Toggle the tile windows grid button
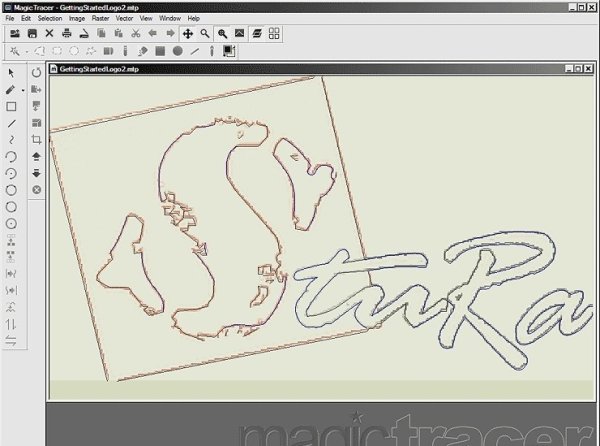This screenshot has height=446, width=600. pos(274,33)
